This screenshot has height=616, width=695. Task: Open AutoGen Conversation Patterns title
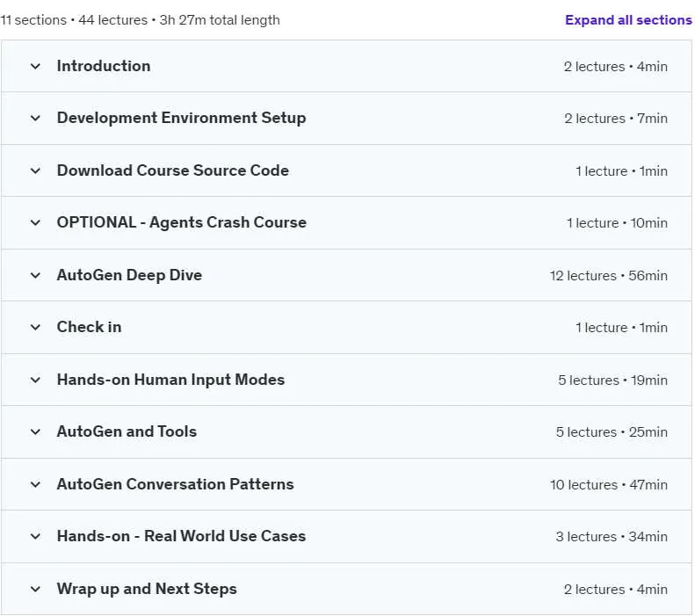click(175, 484)
